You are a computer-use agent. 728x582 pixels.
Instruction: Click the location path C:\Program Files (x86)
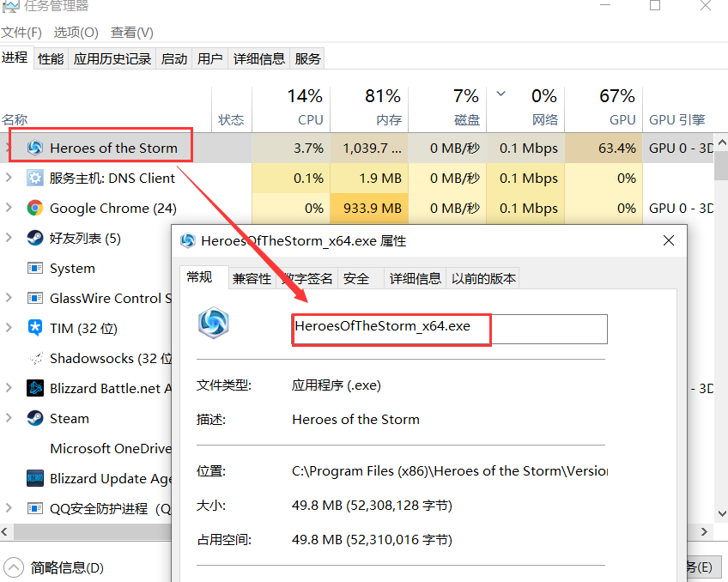point(449,471)
